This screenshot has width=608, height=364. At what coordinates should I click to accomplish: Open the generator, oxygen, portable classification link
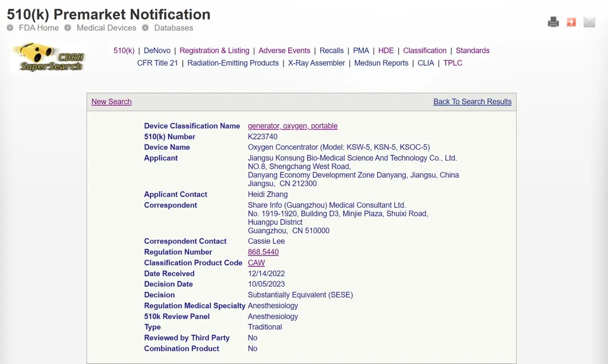pyautogui.click(x=293, y=126)
